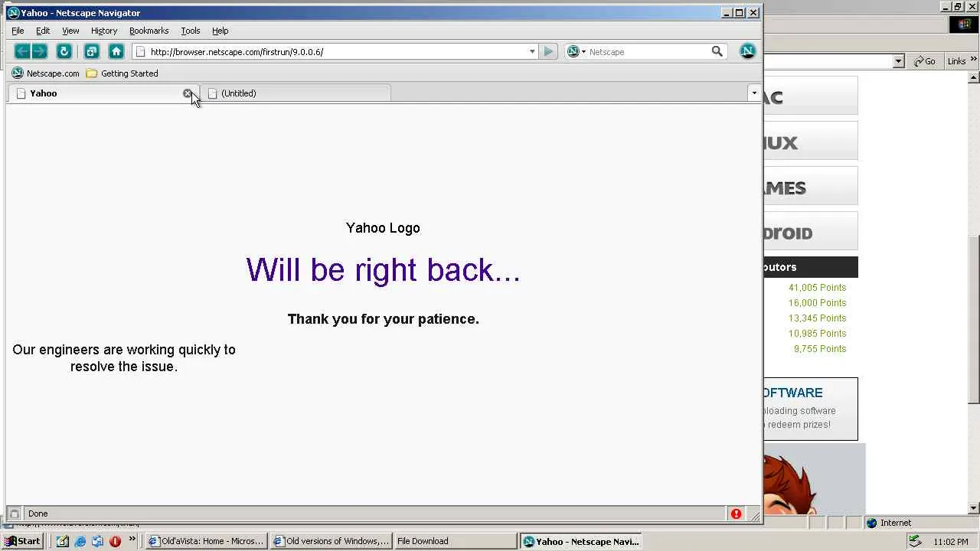Click the search magnifier icon
Viewport: 980px width, 551px height.
pos(717,51)
